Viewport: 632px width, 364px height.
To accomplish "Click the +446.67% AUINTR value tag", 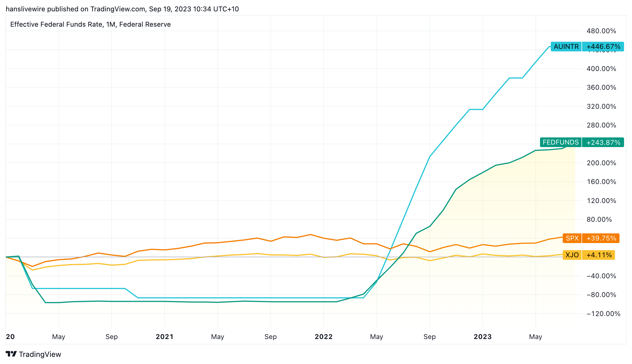I will coord(603,47).
